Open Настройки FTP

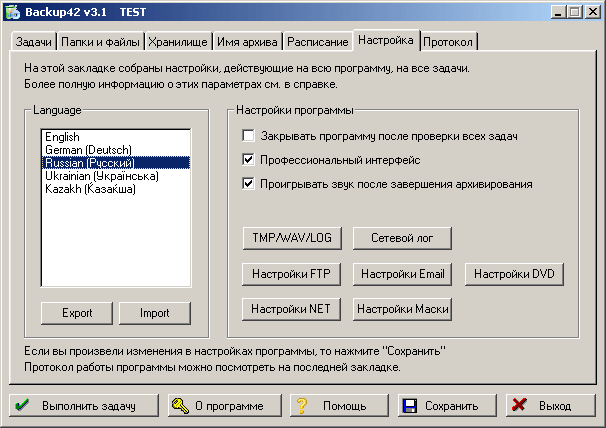pyautogui.click(x=291, y=274)
